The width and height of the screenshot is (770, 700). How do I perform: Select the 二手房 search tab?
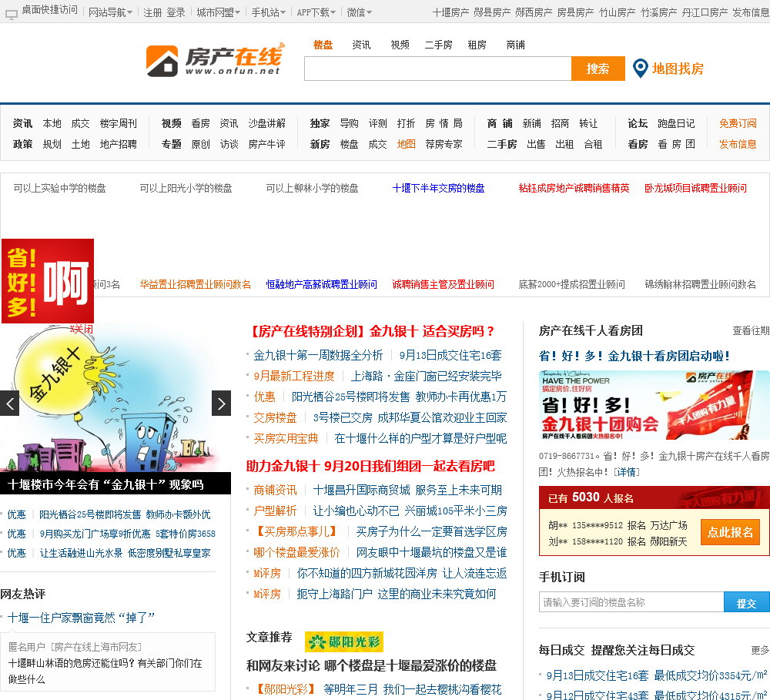coord(439,45)
